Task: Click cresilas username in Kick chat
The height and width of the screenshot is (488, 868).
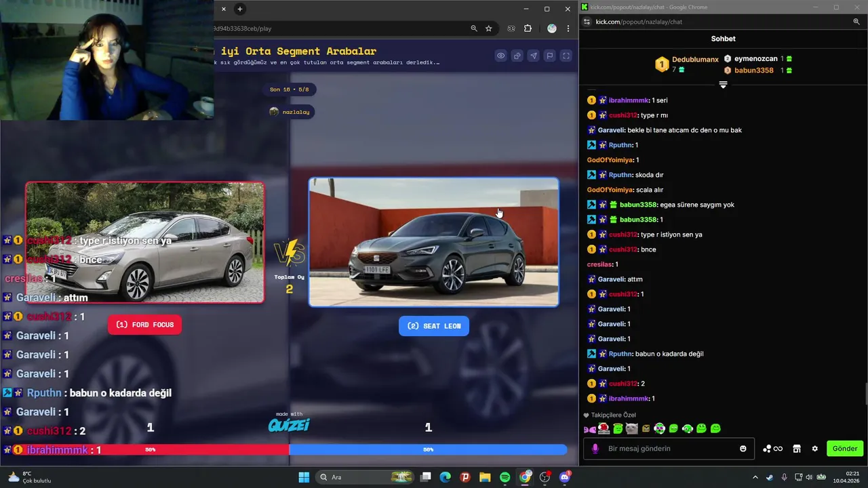Action: click(599, 264)
